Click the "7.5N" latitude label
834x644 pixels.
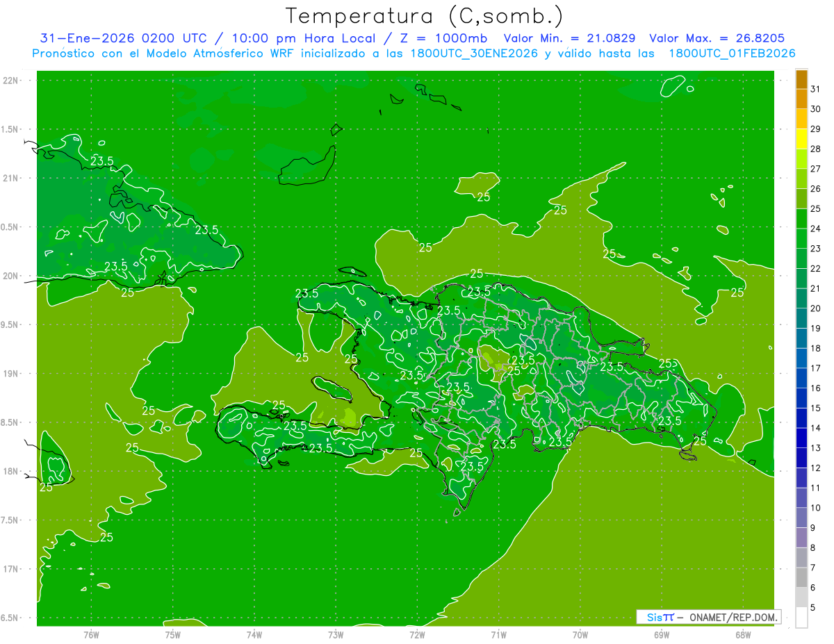[x=10, y=520]
